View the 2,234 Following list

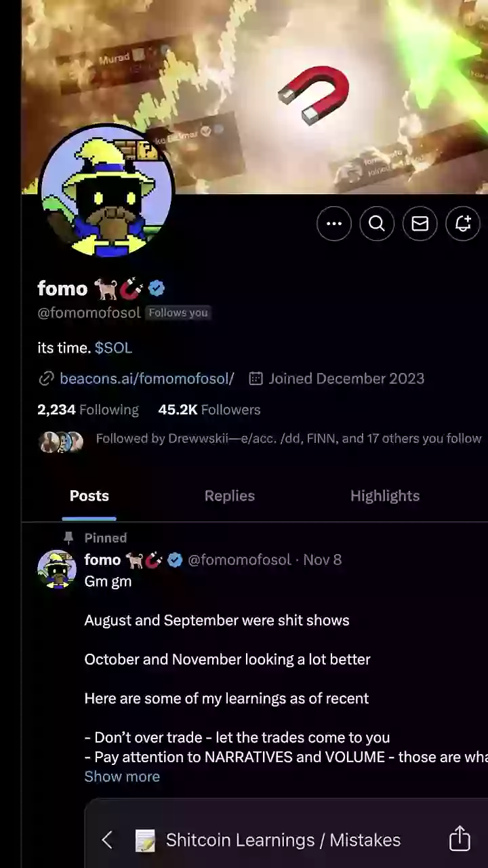[88, 410]
